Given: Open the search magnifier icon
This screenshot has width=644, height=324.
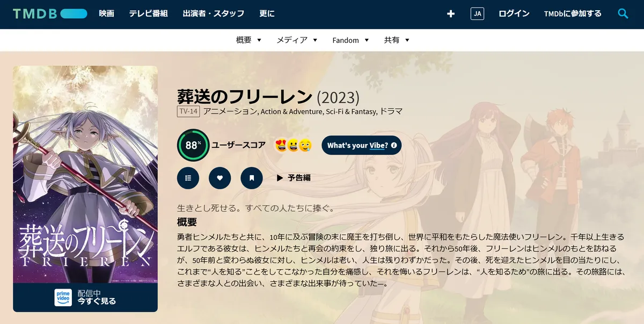Looking at the screenshot, I should pyautogui.click(x=623, y=14).
